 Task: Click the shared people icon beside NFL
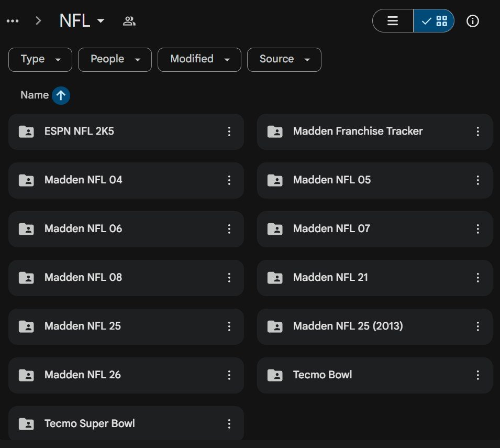pos(129,21)
